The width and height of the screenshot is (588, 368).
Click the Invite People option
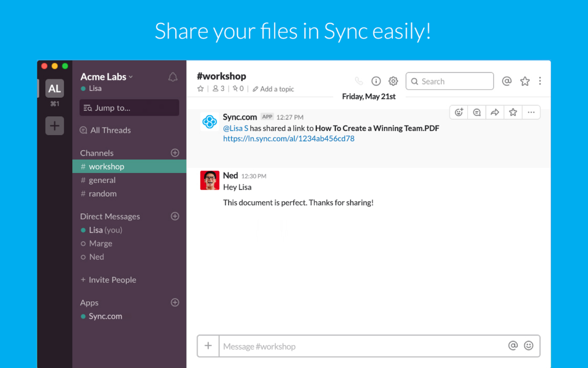(x=108, y=279)
